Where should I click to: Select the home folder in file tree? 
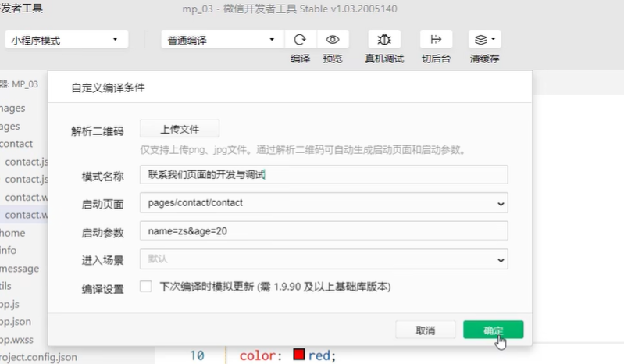tap(12, 233)
